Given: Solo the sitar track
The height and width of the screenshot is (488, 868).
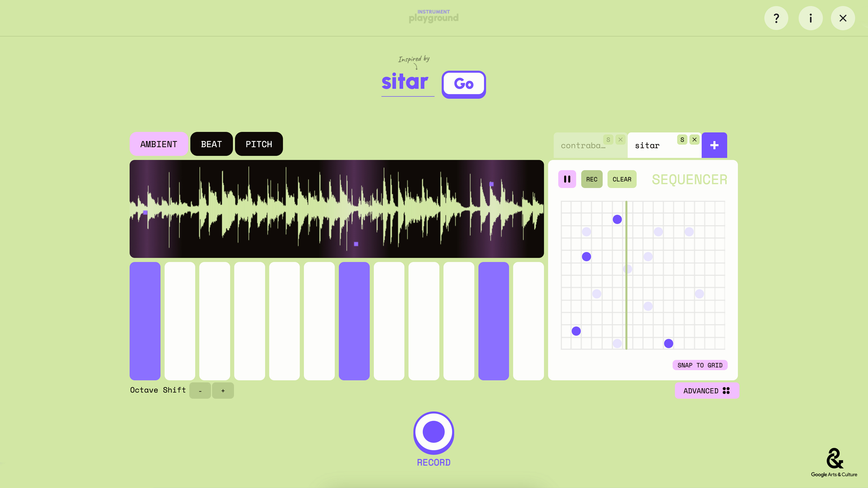Looking at the screenshot, I should 682,140.
